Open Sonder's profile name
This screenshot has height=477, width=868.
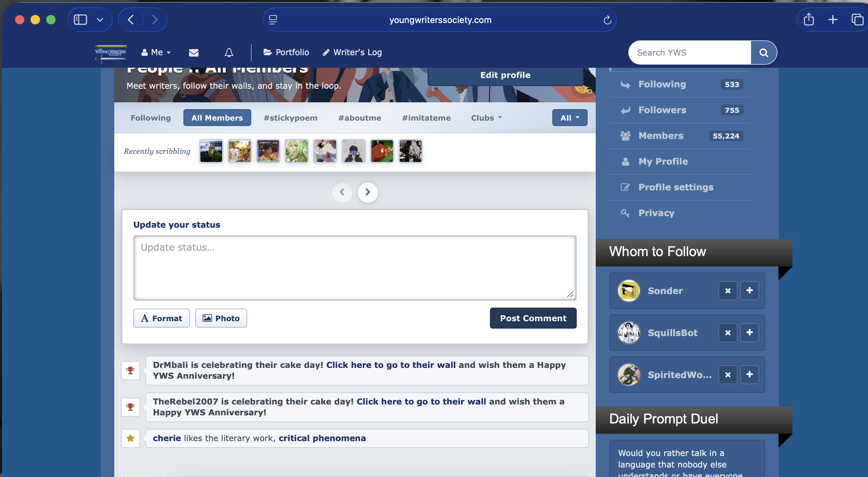(x=665, y=291)
